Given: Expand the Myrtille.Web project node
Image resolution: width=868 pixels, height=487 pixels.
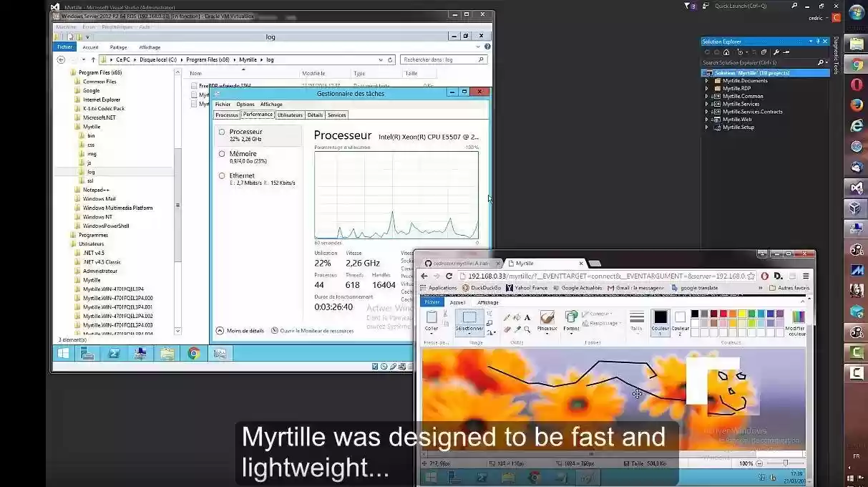Looking at the screenshot, I should (706, 119).
